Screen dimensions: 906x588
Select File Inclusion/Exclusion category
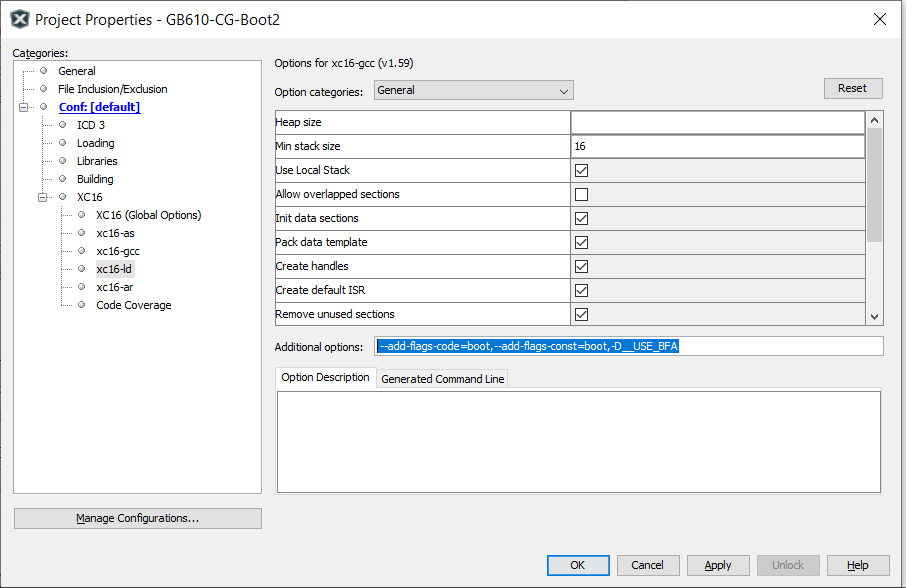112,89
